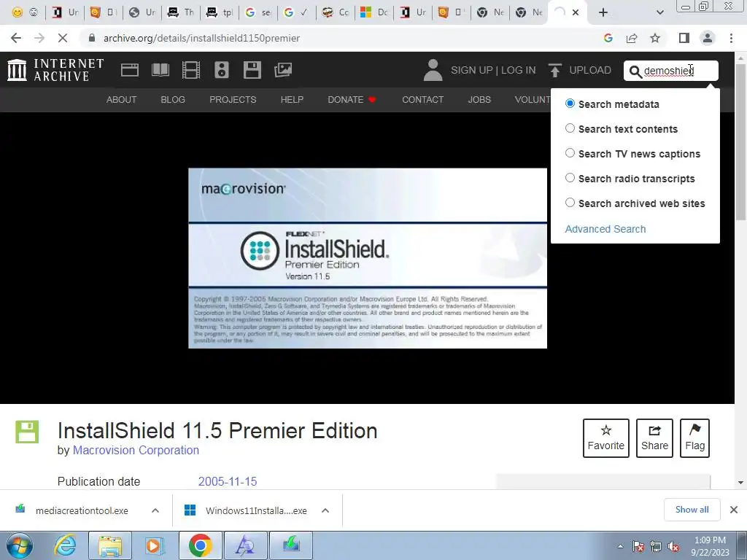
Task: Click the Share button
Action: point(654,438)
